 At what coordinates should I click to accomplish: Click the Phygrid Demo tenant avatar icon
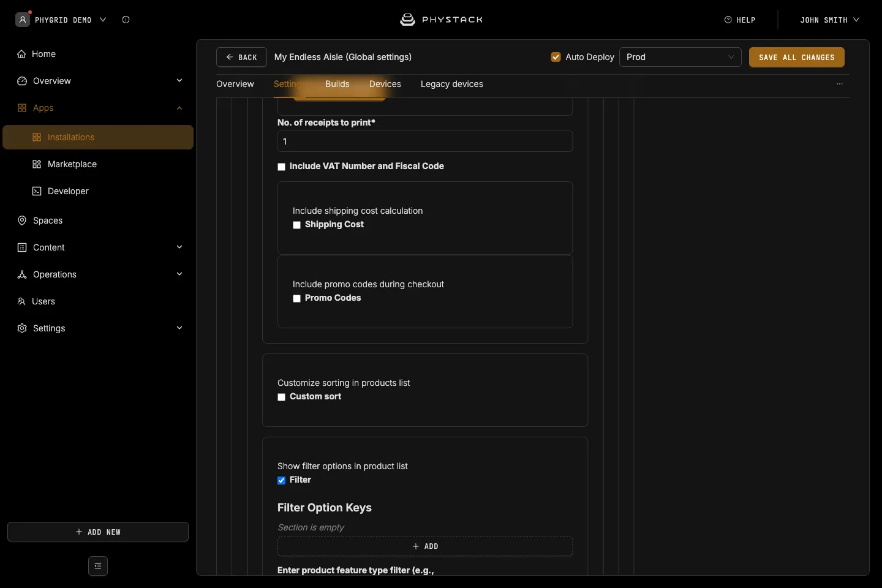23,20
